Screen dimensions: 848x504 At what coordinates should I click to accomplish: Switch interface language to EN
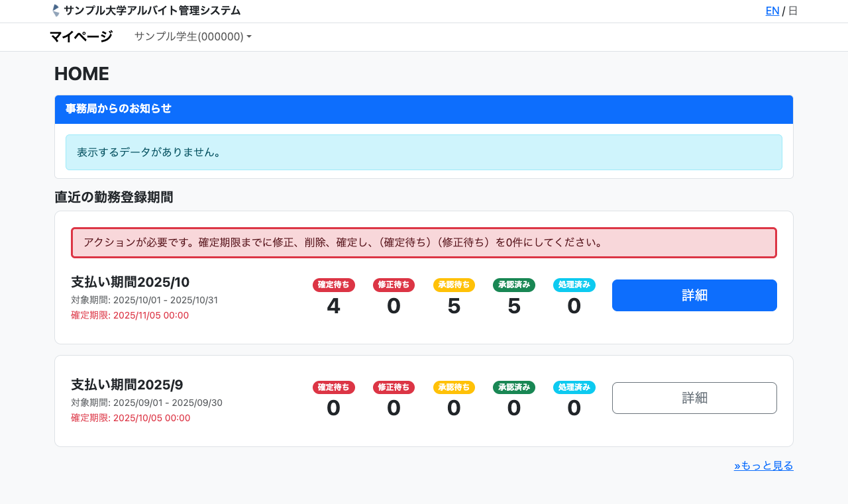tap(772, 11)
